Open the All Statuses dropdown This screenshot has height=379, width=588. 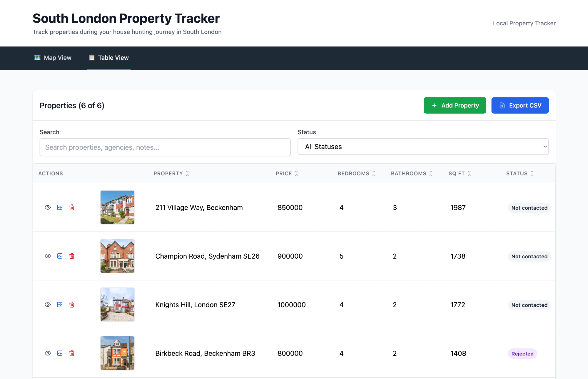pos(423,147)
